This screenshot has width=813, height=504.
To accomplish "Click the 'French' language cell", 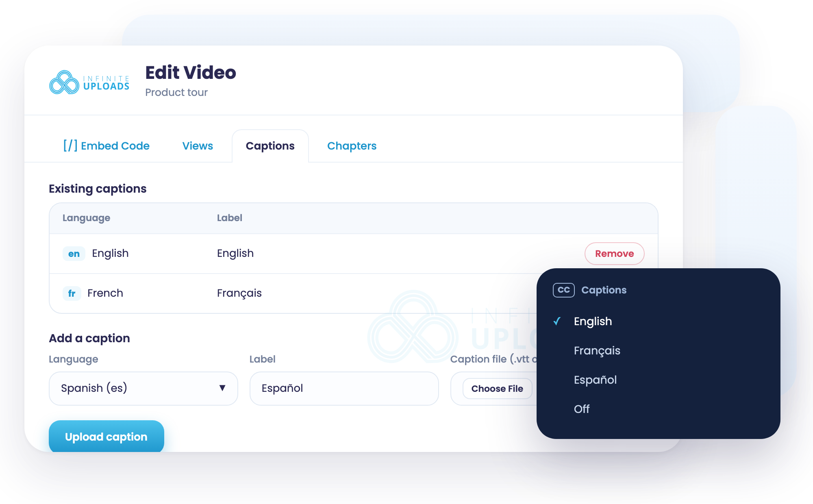I will (105, 293).
